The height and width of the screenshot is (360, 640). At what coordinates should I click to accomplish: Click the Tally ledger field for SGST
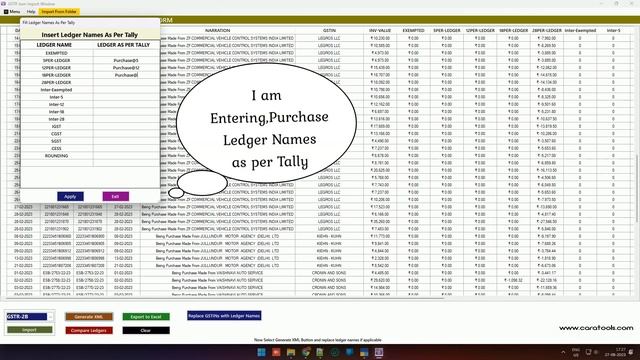(x=126, y=141)
